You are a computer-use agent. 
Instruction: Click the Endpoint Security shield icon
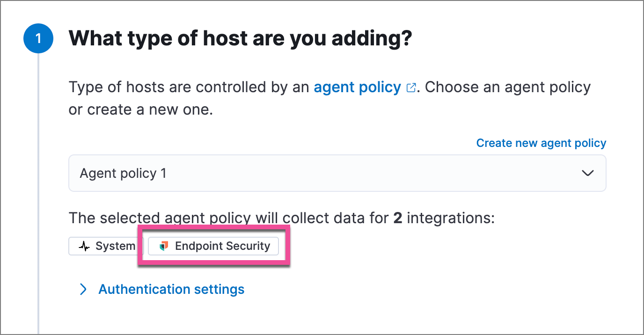163,246
